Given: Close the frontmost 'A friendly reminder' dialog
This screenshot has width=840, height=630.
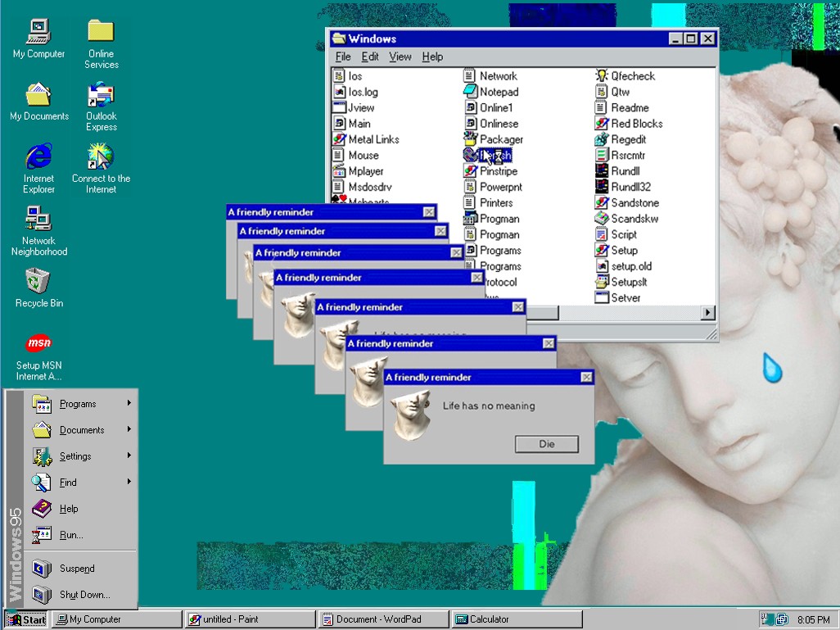Looking at the screenshot, I should coord(586,378).
